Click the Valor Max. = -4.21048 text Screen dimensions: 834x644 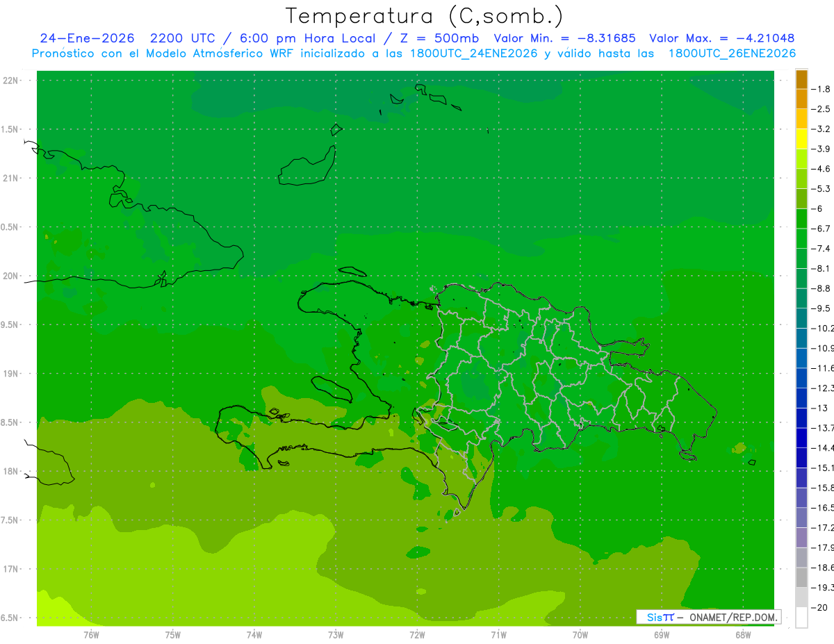(722, 38)
